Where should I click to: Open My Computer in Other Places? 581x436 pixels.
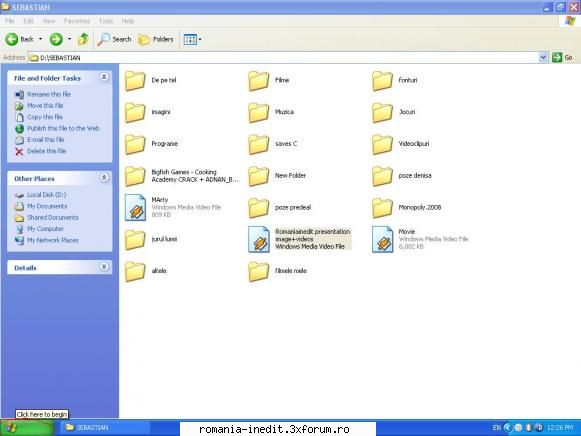45,229
